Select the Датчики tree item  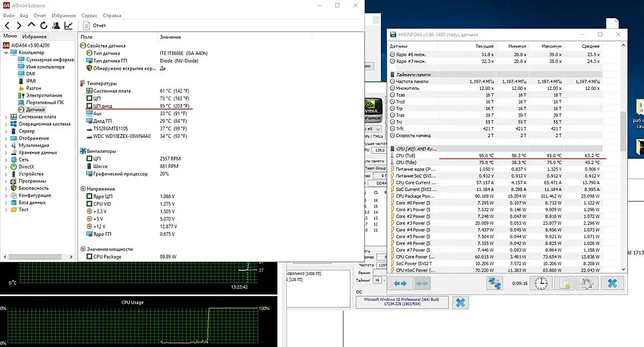pyautogui.click(x=32, y=110)
